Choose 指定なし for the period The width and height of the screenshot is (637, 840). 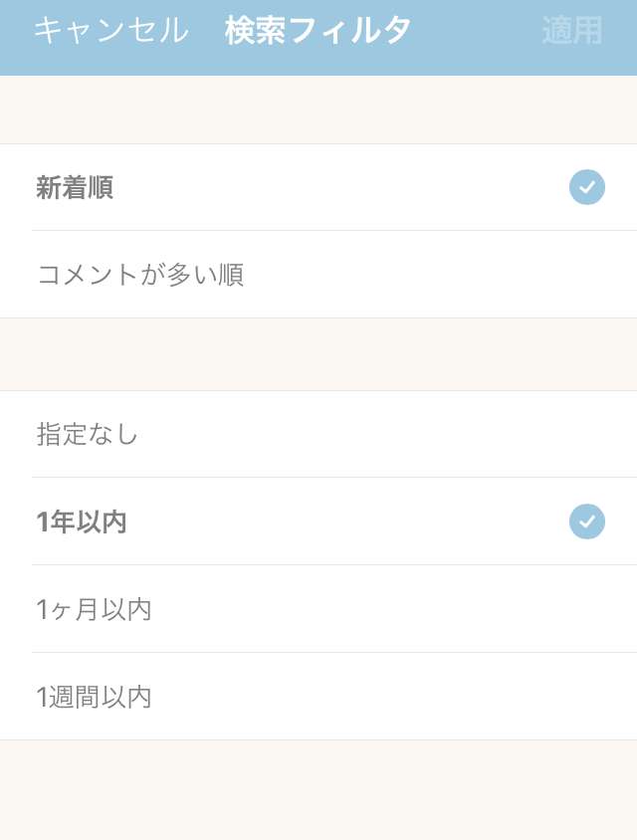pos(318,434)
